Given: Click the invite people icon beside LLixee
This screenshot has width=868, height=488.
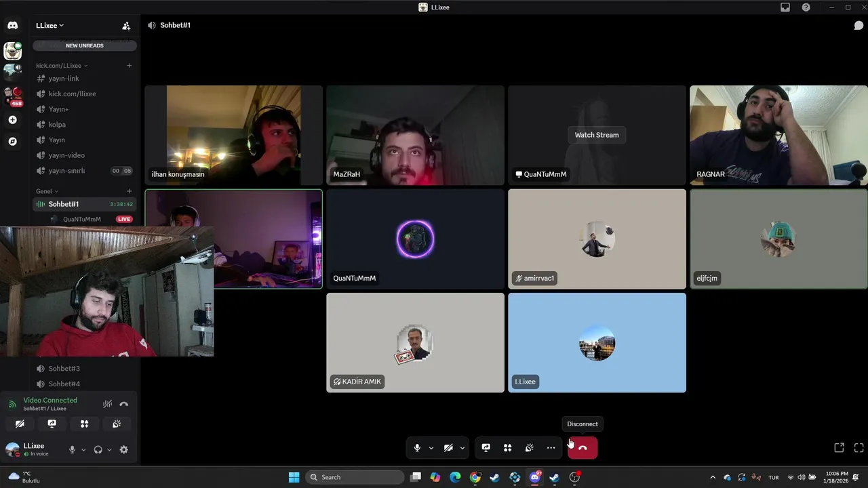Looking at the screenshot, I should (x=126, y=26).
